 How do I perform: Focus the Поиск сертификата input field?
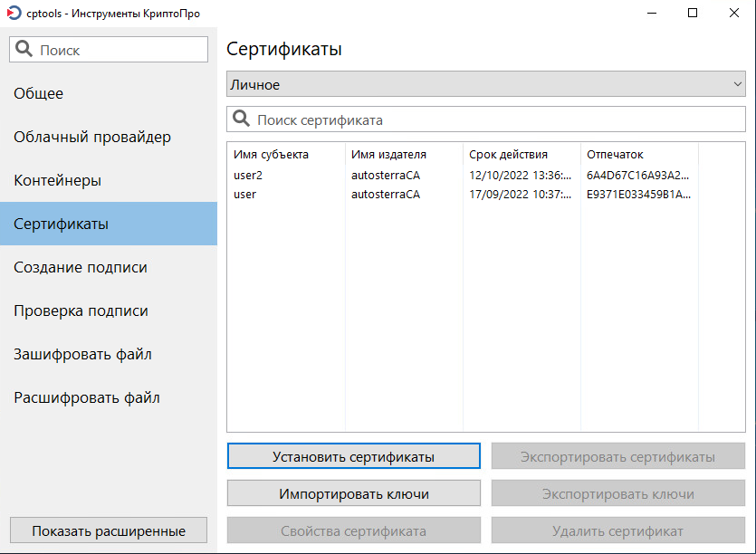tap(486, 119)
